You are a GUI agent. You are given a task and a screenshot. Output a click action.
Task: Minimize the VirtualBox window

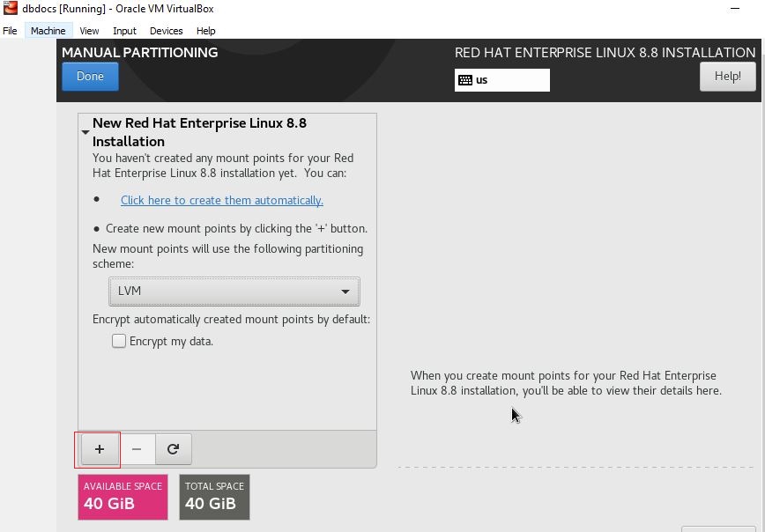coord(735,8)
